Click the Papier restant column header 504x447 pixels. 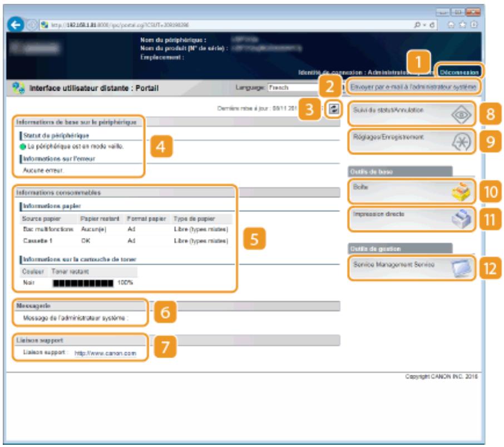(100, 219)
